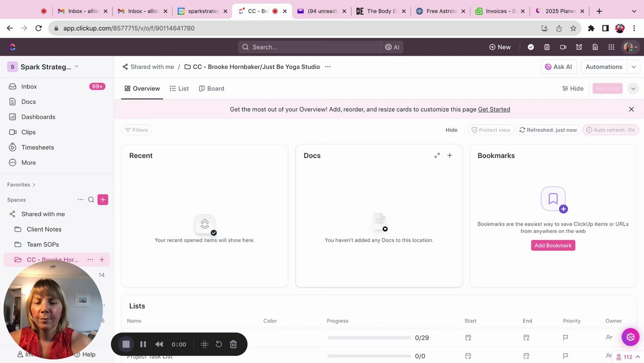
Task: Click Hide next to Protect view
Action: click(x=451, y=130)
